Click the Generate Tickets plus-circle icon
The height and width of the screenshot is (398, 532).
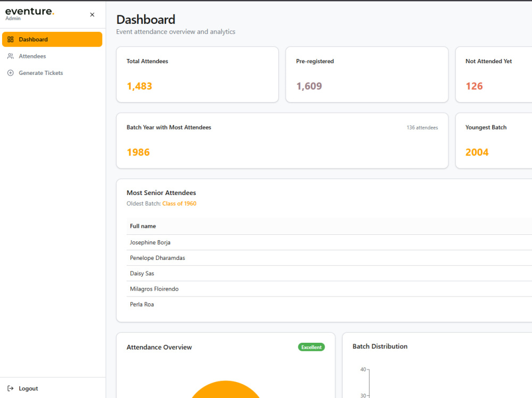point(11,73)
